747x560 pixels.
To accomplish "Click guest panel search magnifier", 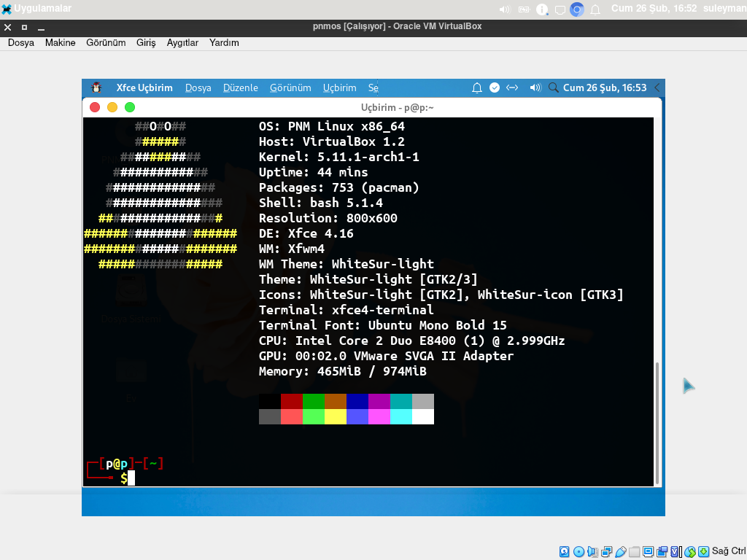I will [553, 87].
